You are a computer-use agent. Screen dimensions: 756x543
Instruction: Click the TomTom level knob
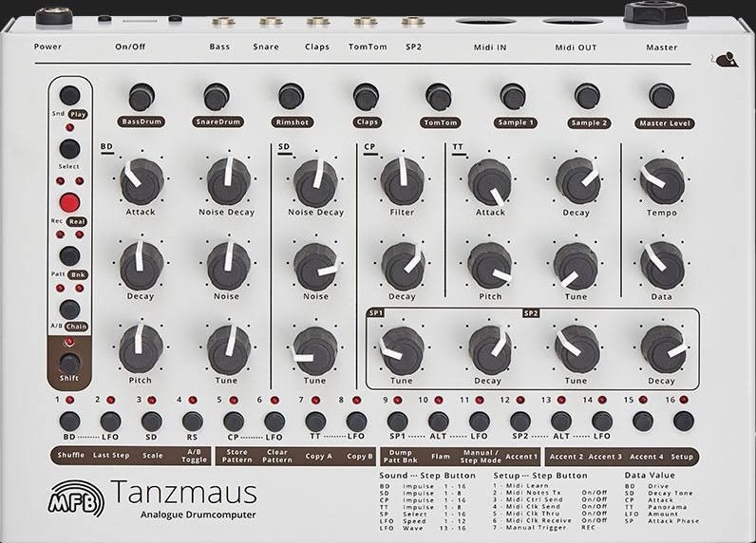point(438,97)
